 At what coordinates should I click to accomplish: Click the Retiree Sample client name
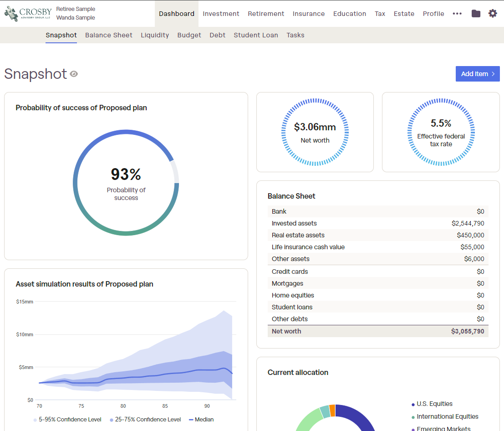tap(76, 9)
